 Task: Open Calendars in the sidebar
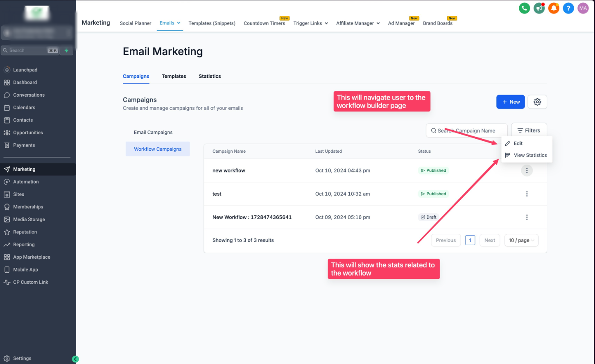click(24, 108)
